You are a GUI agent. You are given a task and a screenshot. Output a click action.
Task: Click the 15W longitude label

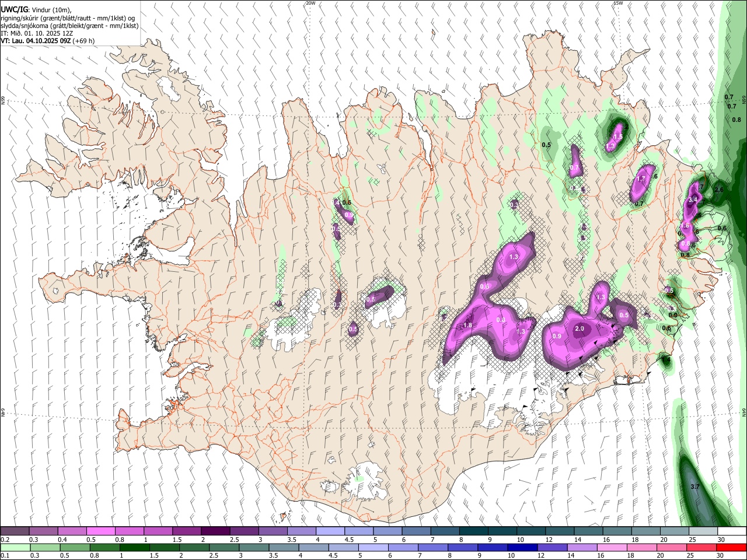pos(619,3)
